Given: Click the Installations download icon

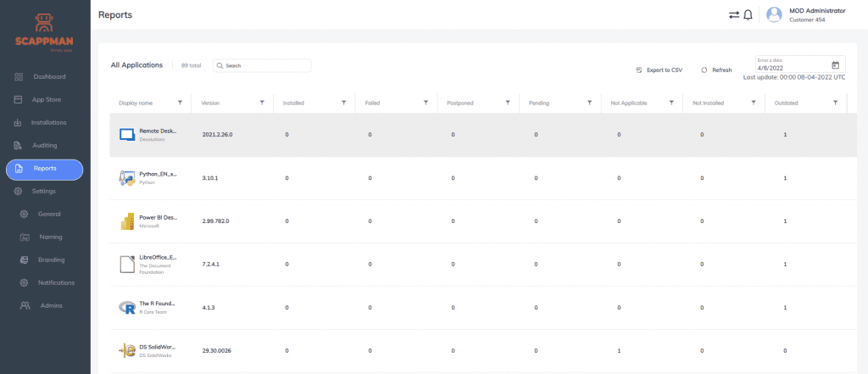Looking at the screenshot, I should (18, 122).
